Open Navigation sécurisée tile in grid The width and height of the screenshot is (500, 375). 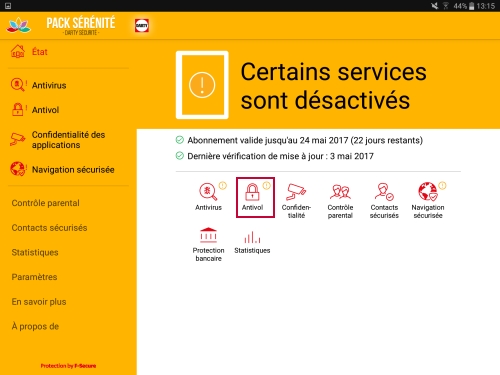(x=428, y=201)
